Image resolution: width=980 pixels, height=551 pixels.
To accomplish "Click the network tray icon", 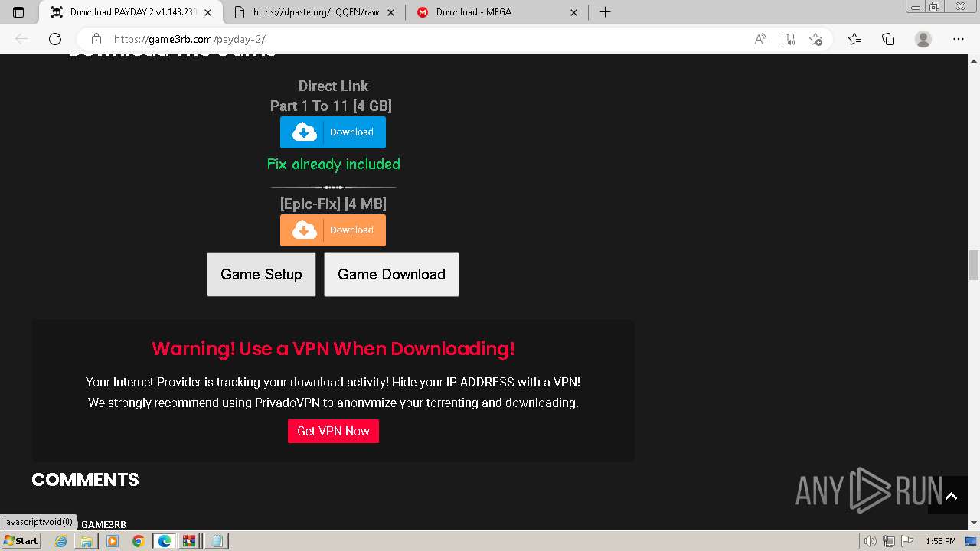I will tap(888, 541).
